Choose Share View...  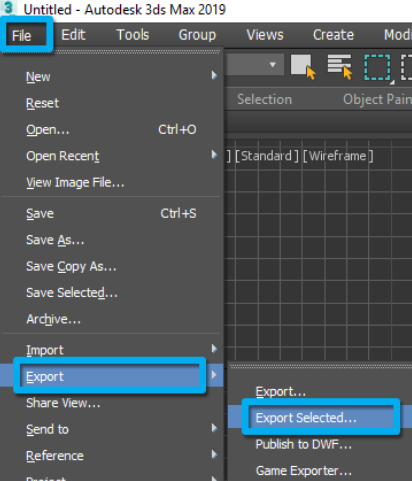click(111, 403)
